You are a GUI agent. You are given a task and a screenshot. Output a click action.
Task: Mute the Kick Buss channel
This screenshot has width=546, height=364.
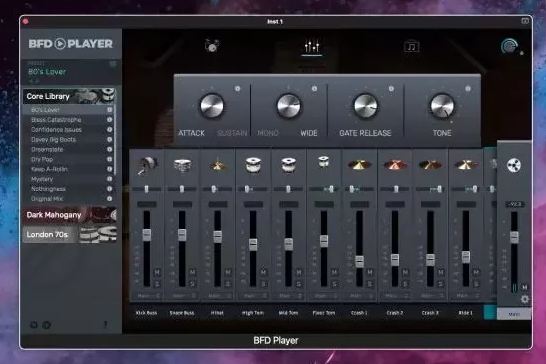[x=157, y=272]
